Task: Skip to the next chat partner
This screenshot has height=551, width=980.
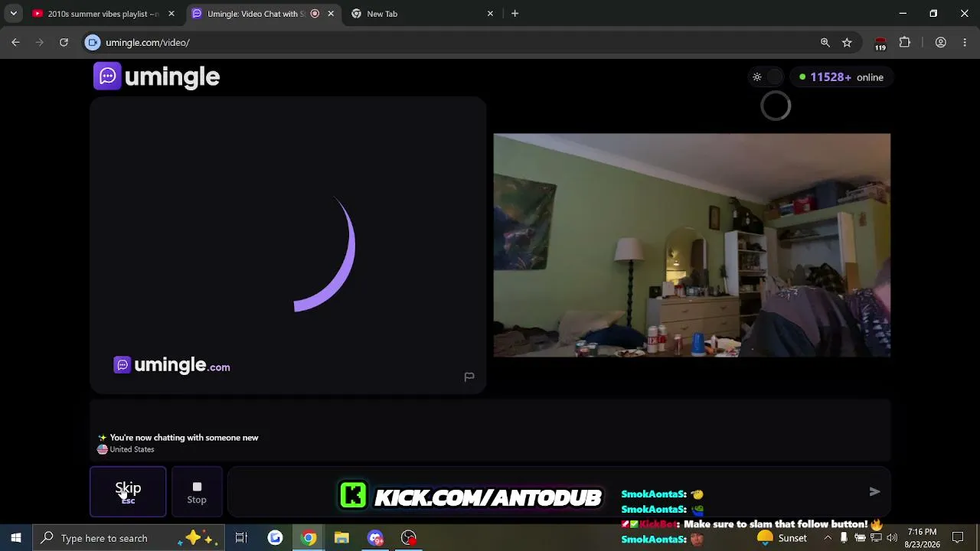Action: pos(128,491)
